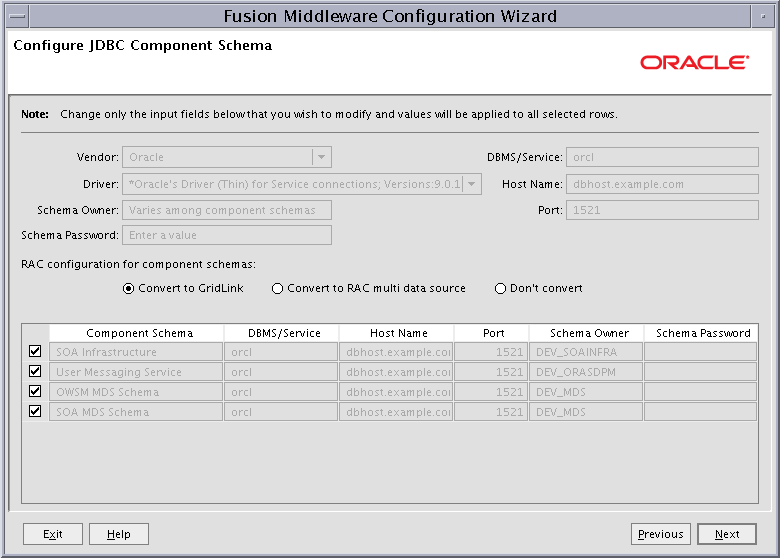Select the SOA Infrastructure schema name cell
The height and width of the screenshot is (558, 780).
(x=136, y=352)
